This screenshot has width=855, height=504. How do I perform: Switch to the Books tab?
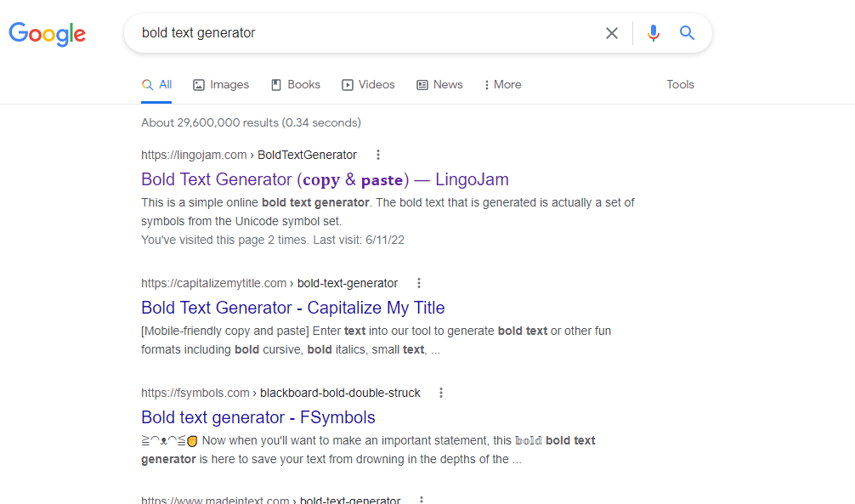pos(296,84)
